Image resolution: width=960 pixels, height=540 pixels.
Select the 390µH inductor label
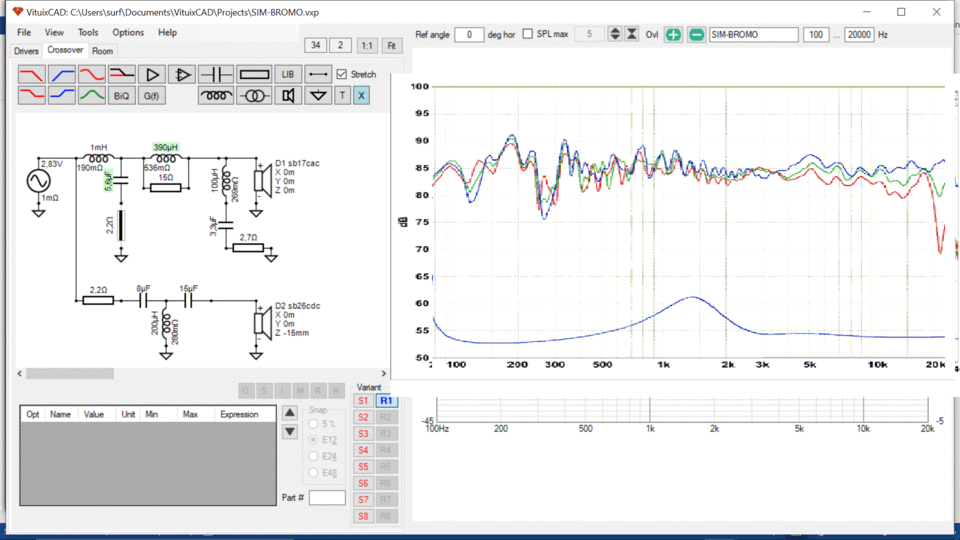165,148
